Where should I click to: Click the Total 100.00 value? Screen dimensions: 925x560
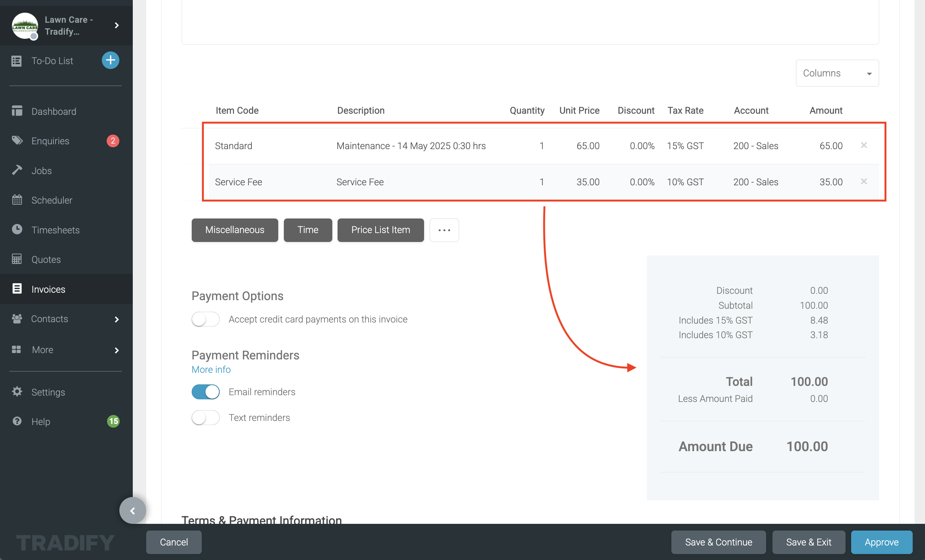click(809, 382)
